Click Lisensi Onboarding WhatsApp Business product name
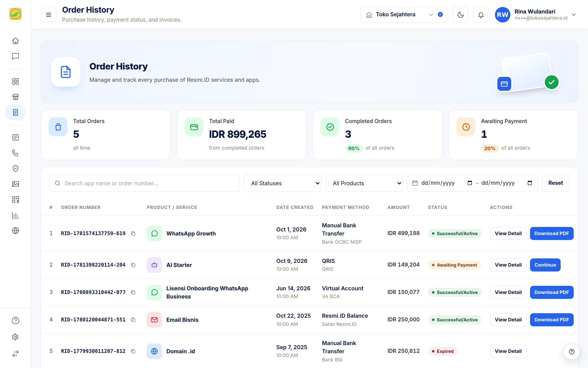This screenshot has height=368, width=588. [207, 292]
